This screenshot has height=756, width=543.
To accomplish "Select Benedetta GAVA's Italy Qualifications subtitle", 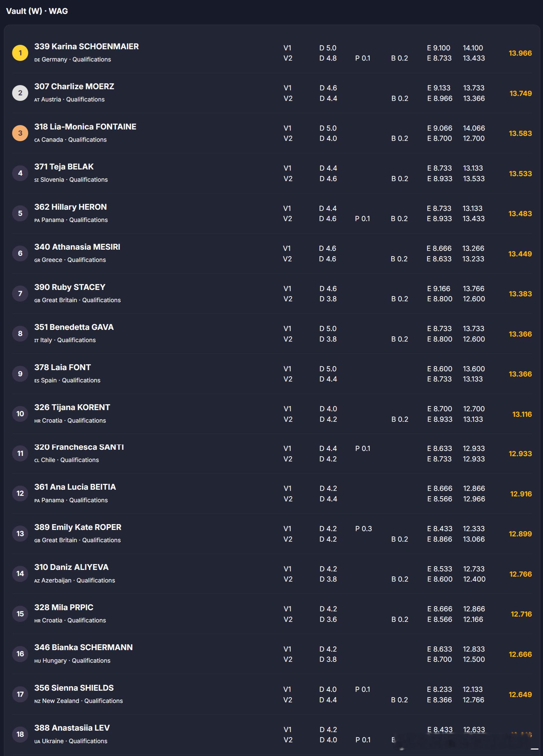I will 65,340.
